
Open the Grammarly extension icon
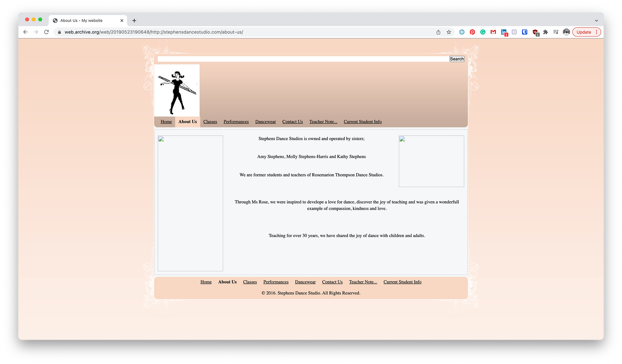pos(483,32)
